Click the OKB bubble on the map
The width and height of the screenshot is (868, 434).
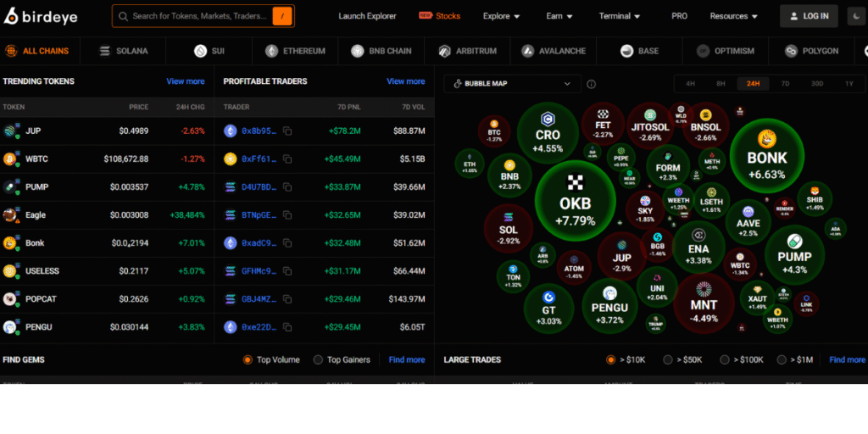click(x=576, y=203)
